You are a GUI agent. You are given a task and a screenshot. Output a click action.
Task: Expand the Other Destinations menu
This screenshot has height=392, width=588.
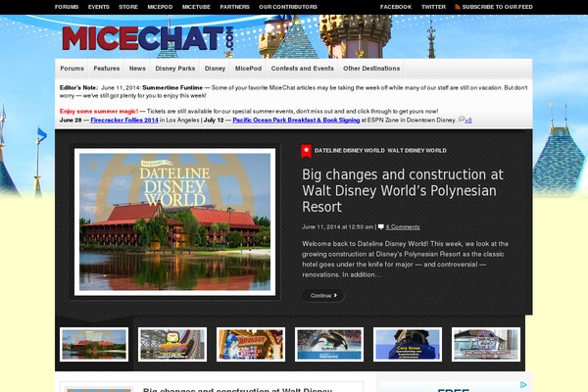point(371,69)
